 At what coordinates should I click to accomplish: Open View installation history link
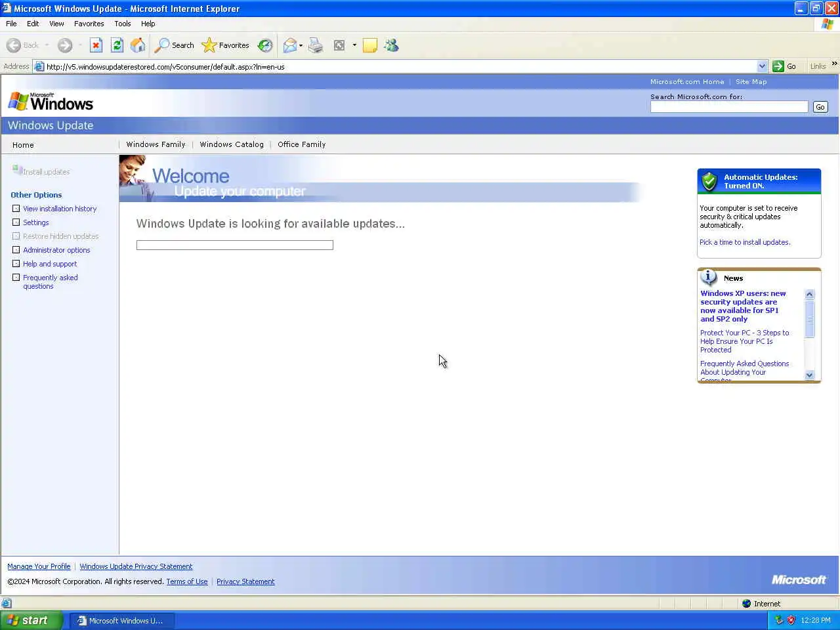click(x=60, y=209)
